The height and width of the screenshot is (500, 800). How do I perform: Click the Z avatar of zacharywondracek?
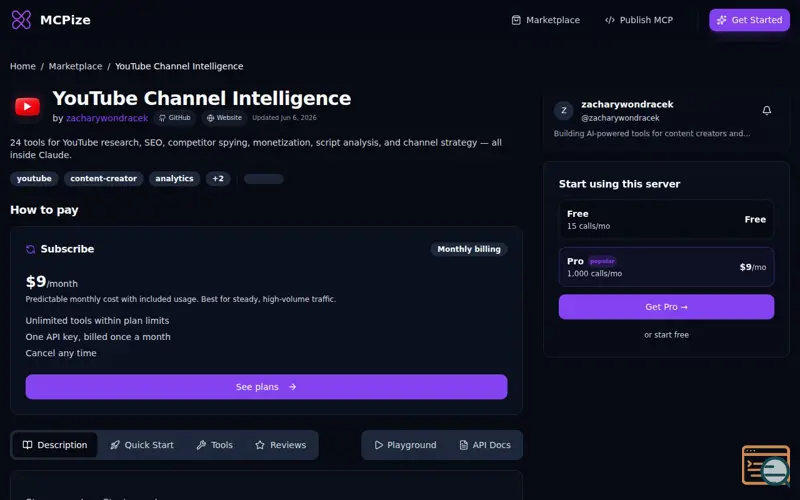click(x=564, y=110)
